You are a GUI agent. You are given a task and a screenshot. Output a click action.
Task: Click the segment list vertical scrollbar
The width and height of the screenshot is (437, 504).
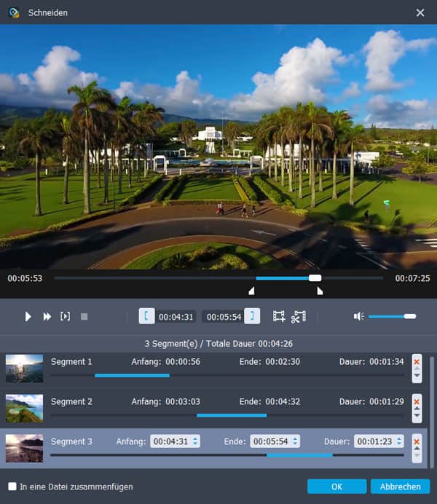(x=431, y=412)
